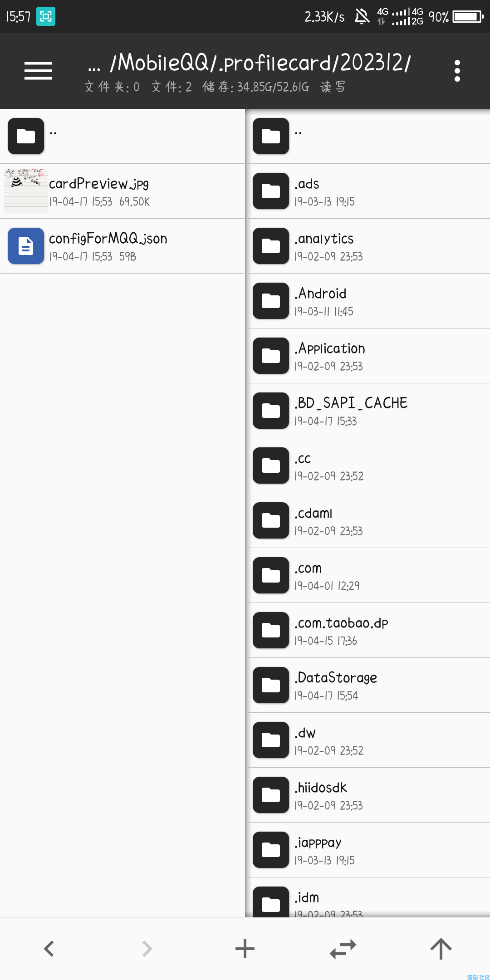Tap the swap panels arrows icon
Viewport: 490px width, 980px height.
pyautogui.click(x=343, y=948)
